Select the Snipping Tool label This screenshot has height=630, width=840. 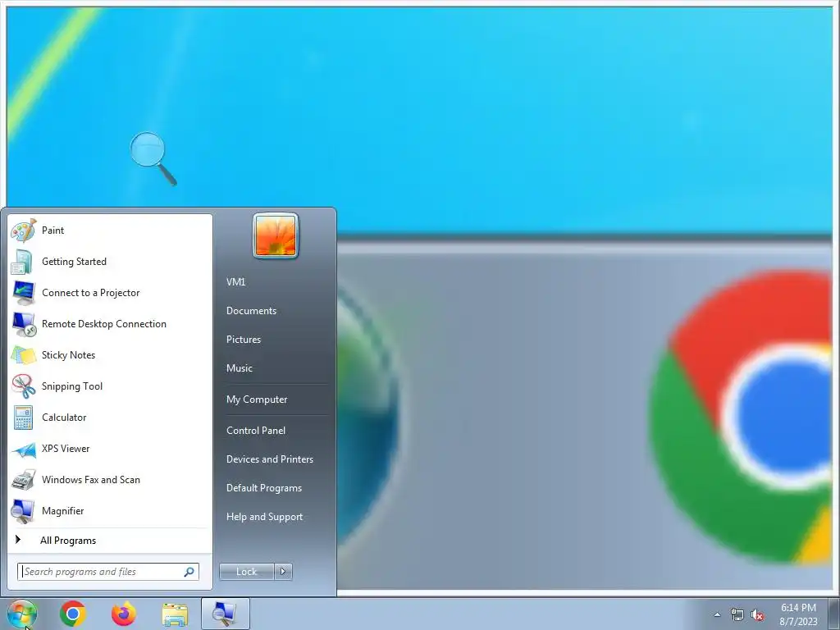pyautogui.click(x=72, y=386)
